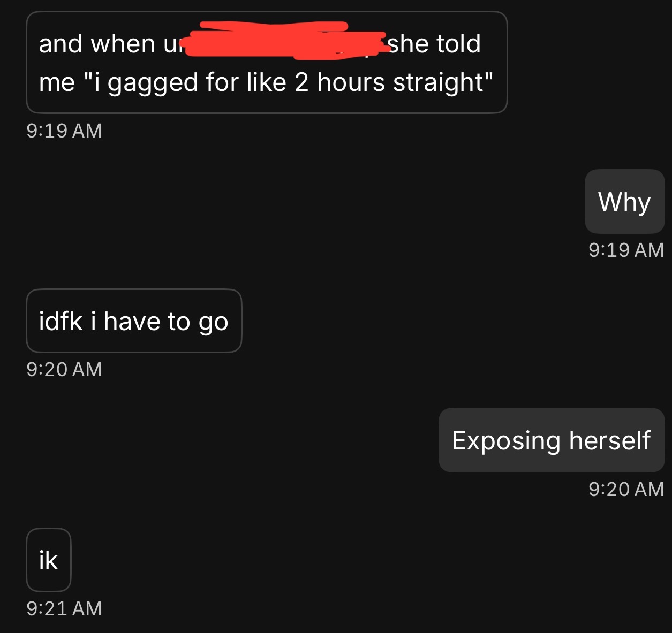This screenshot has width=672, height=633.
Task: Click the 9:19 AM timestamp below the first message
Action: [64, 131]
